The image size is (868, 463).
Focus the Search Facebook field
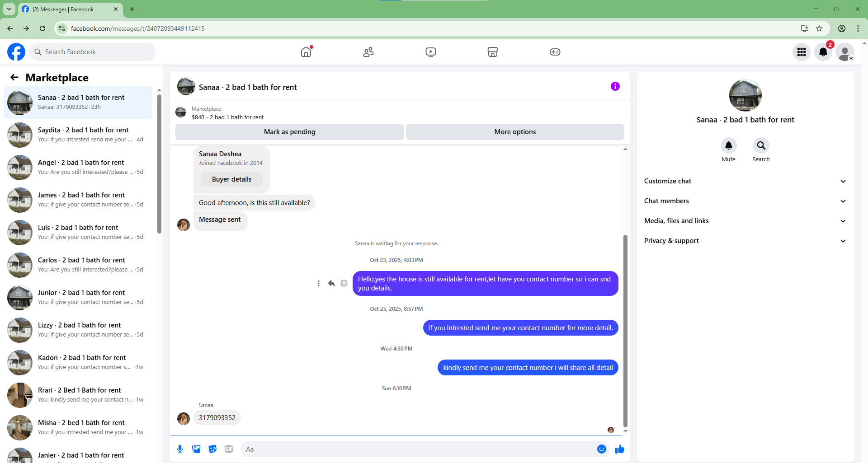coord(92,52)
